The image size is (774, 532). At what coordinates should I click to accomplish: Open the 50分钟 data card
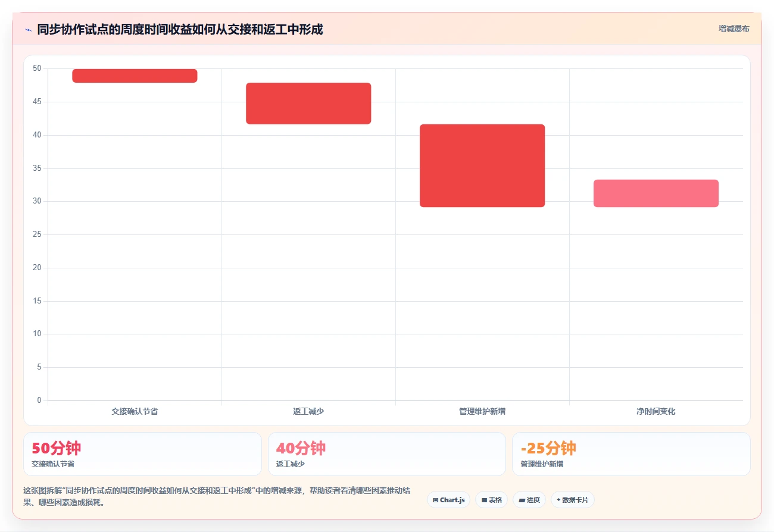[x=142, y=454]
